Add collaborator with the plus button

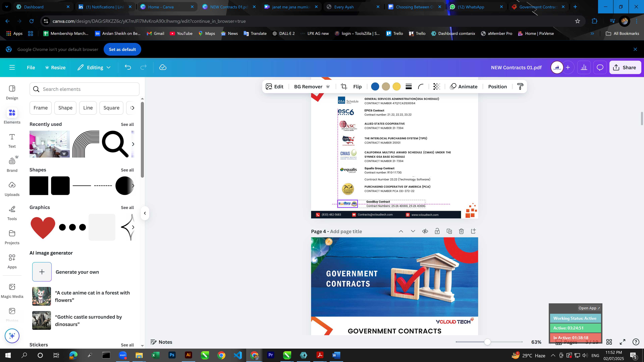568,67
